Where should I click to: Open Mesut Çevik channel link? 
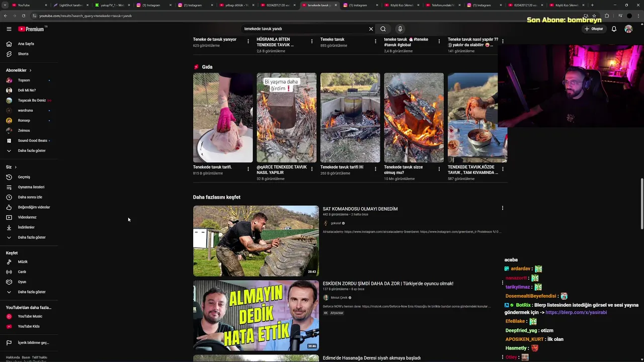(x=339, y=298)
